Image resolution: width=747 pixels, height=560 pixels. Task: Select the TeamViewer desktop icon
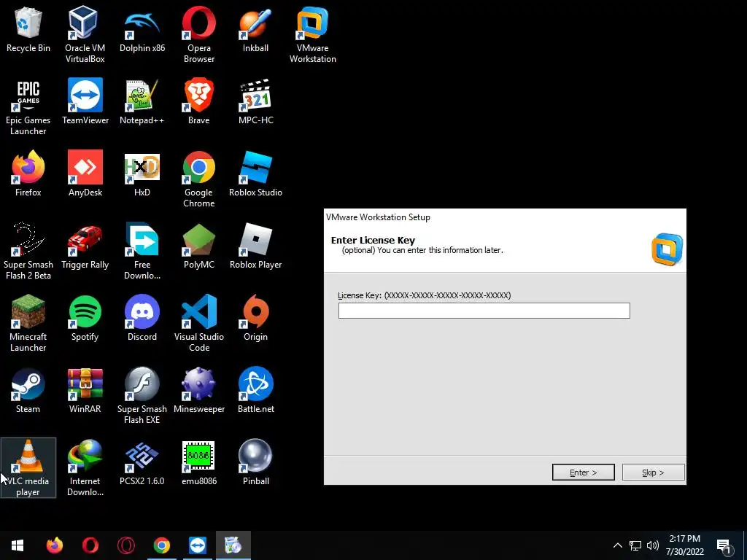coord(85,102)
